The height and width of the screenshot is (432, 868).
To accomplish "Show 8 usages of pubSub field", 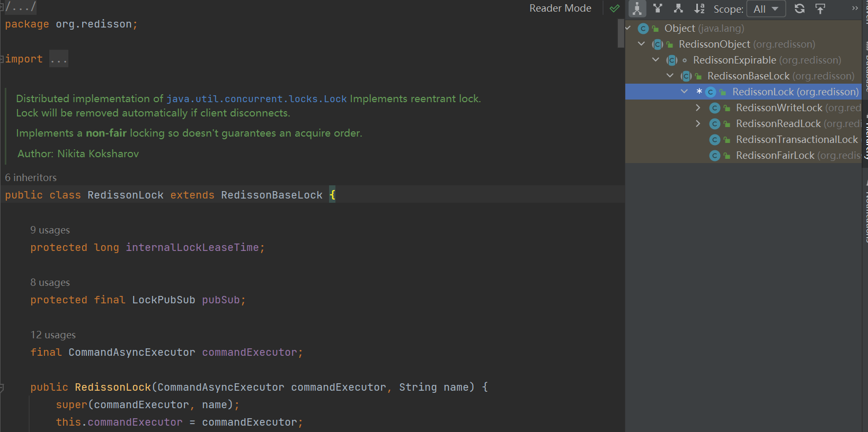I will tap(50, 282).
